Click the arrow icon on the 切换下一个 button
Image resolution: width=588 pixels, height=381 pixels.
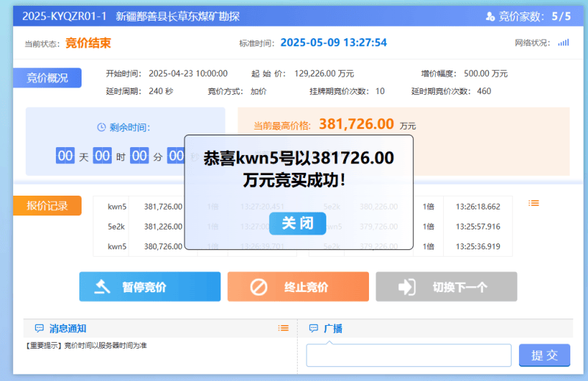(407, 287)
